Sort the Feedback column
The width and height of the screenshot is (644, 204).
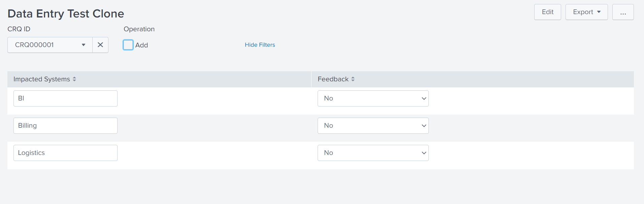tap(353, 79)
